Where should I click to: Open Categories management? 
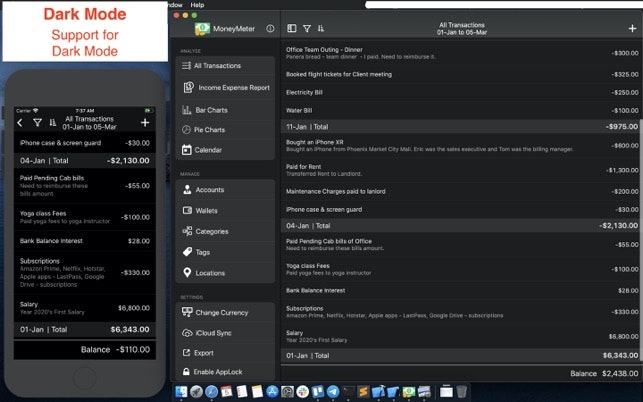click(225, 231)
